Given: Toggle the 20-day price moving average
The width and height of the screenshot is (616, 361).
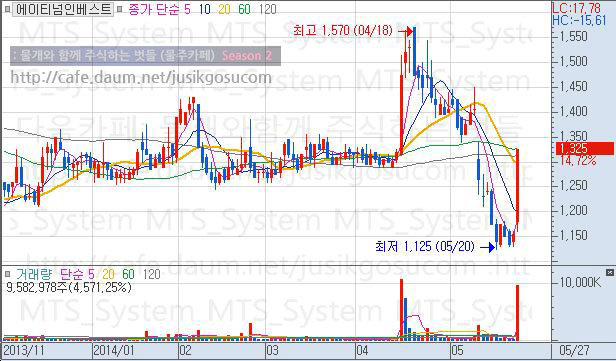Looking at the screenshot, I should click(x=224, y=9).
